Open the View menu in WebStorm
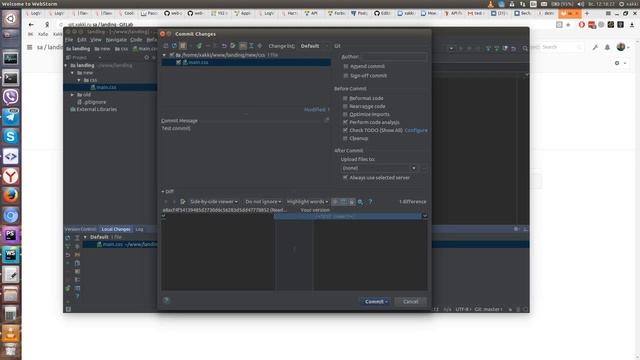The image size is (640, 360). [x=96, y=40]
